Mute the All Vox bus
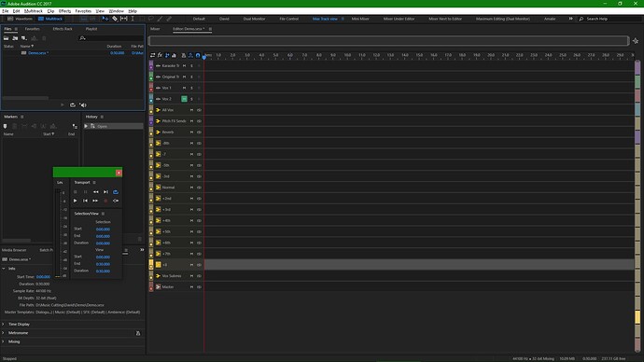The image size is (644, 362). click(191, 110)
